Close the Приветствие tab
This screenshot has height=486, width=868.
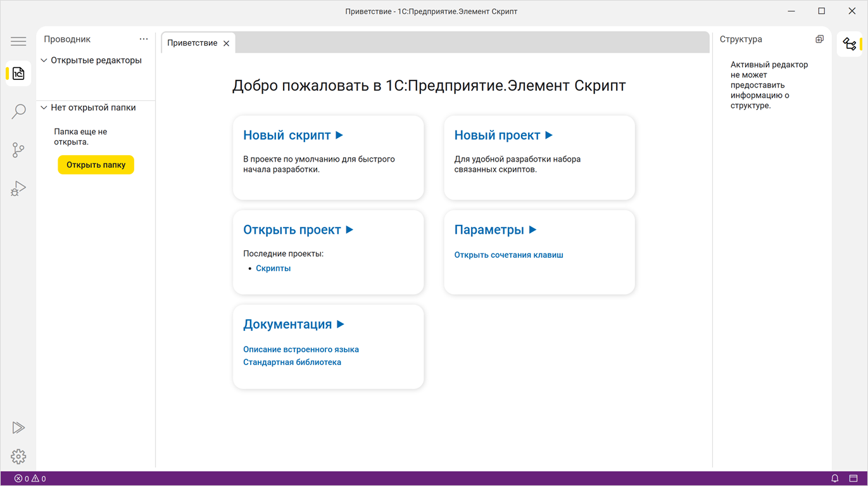point(227,42)
